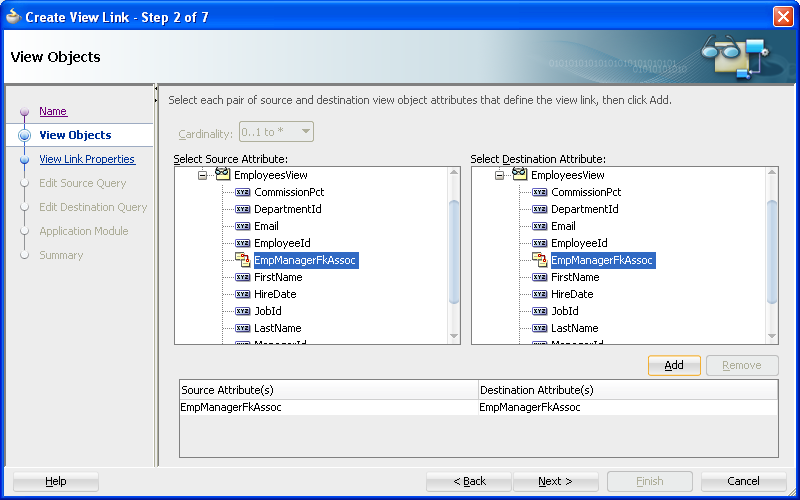Cancel the Create View Link wizard
The width and height of the screenshot is (800, 500).
[743, 481]
